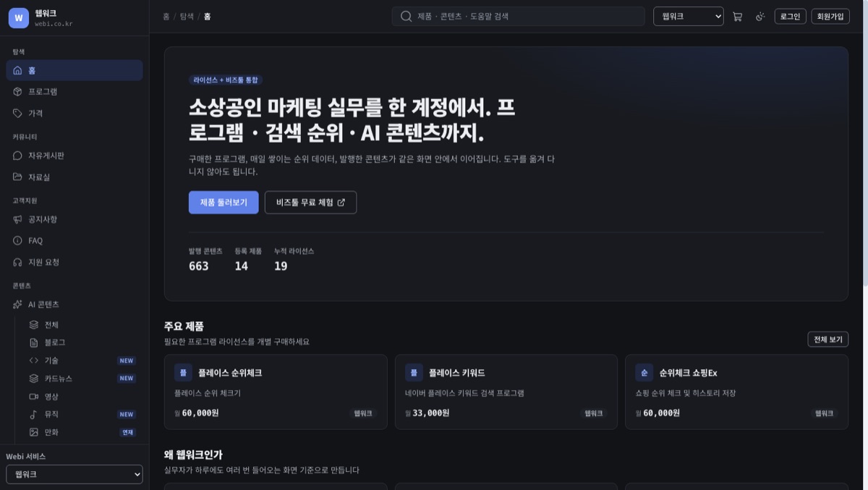Click the video camera icon beside 영상

(33, 397)
